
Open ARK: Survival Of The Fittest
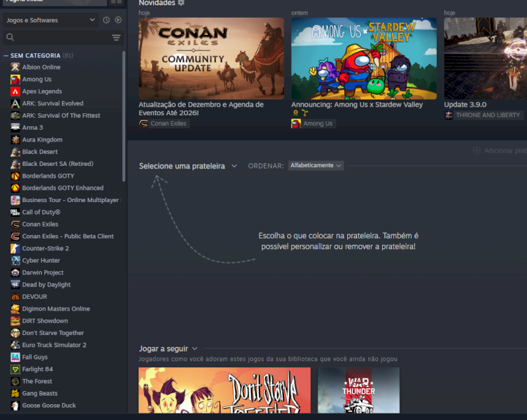[61, 116]
